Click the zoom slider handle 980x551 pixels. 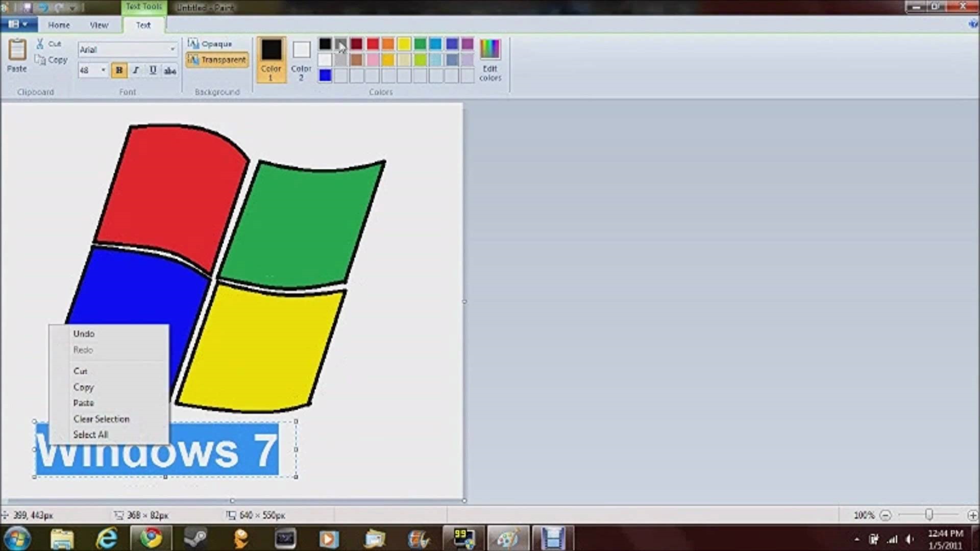(x=929, y=515)
